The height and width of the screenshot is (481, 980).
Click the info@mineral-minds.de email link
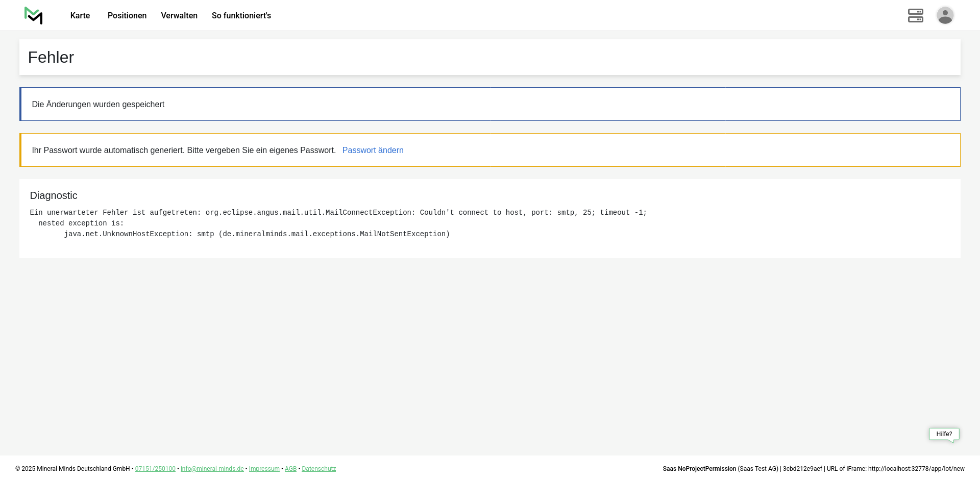(212, 469)
